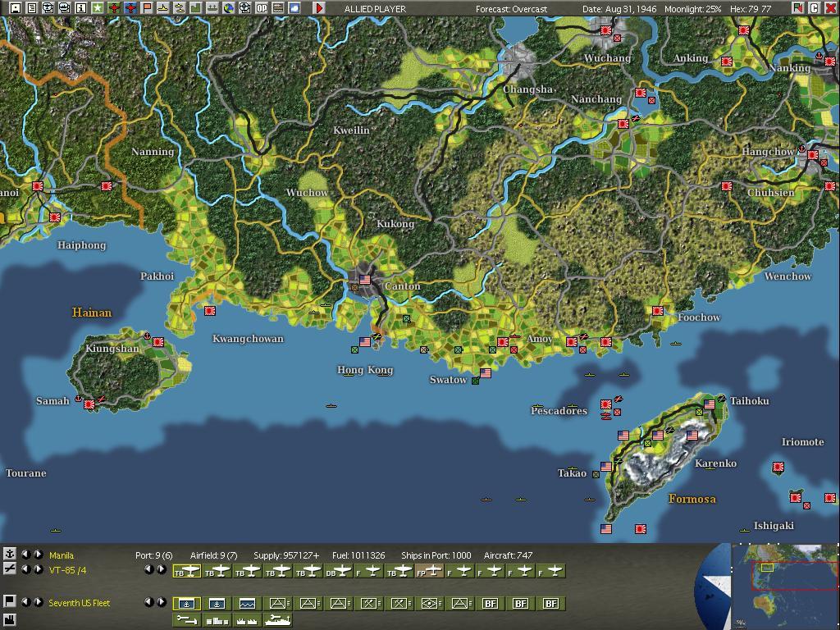
Task: Click the red X exit button top right
Action: [830, 8]
